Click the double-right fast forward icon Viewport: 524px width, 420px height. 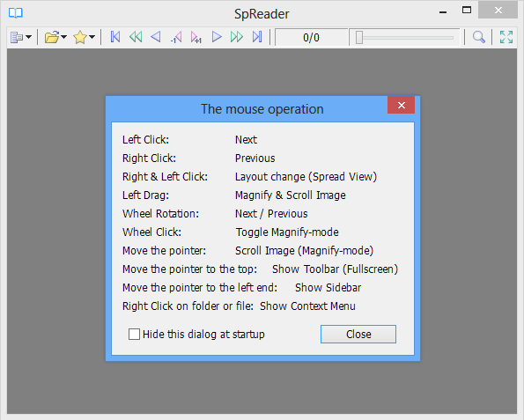237,37
